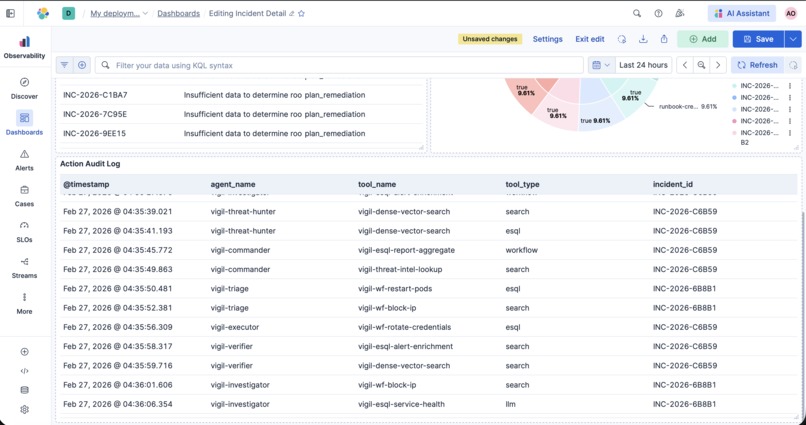This screenshot has width=806, height=425.
Task: Sort by the tool_name column header
Action: 377,184
